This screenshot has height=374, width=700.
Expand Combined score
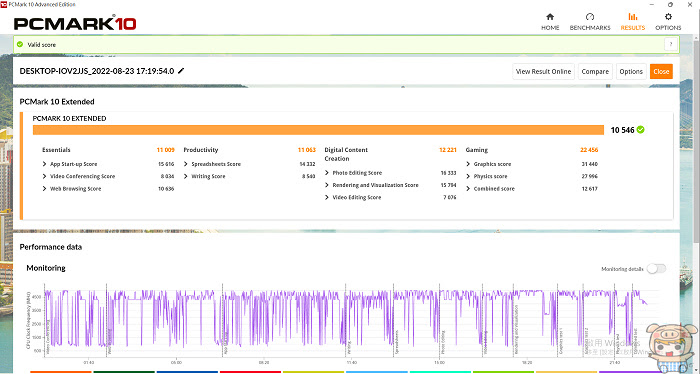(468, 189)
